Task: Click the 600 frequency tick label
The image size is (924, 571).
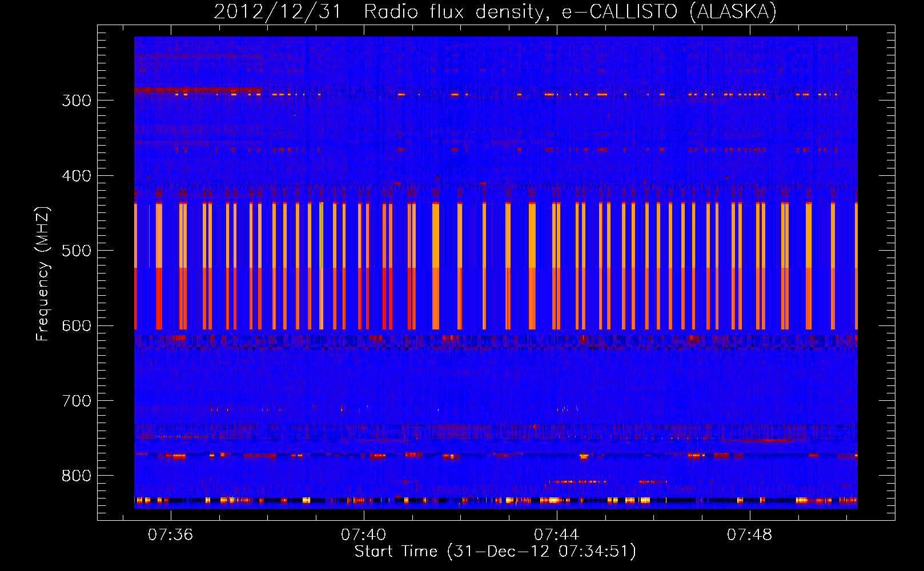Action: 77,326
